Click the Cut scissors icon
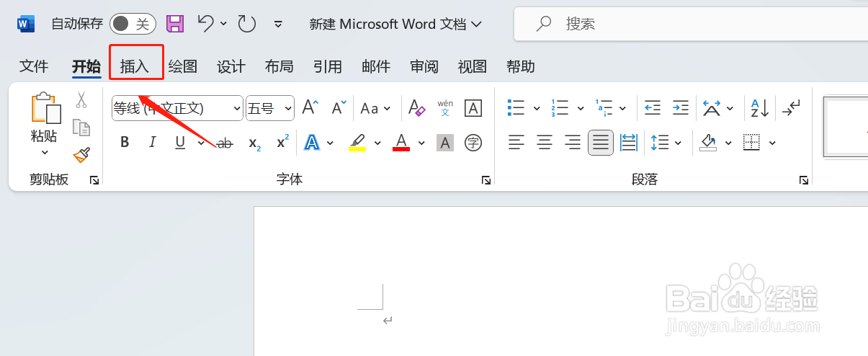This screenshot has height=356, width=868. tap(81, 100)
